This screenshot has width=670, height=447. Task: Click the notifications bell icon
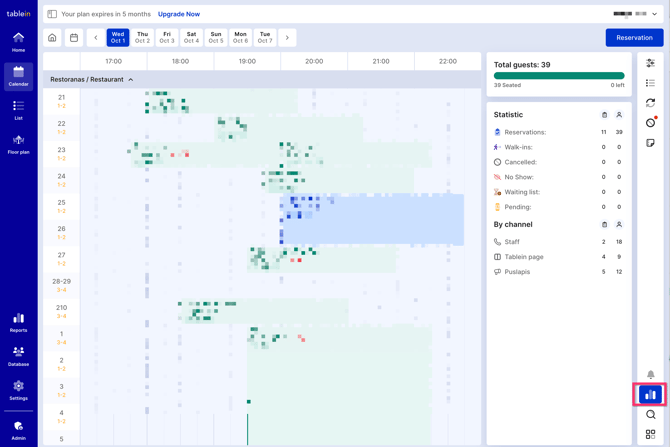650,374
